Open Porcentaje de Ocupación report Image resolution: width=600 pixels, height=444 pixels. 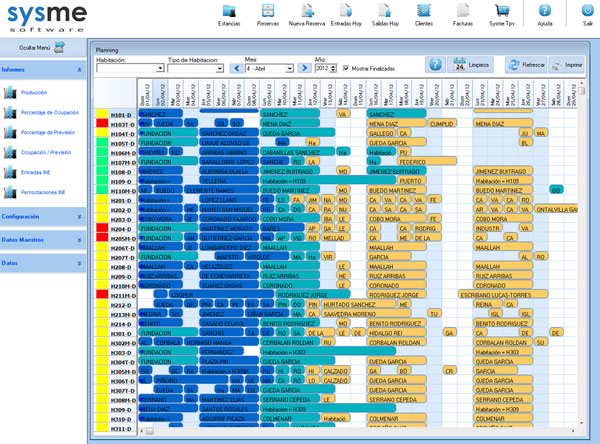pyautogui.click(x=50, y=113)
